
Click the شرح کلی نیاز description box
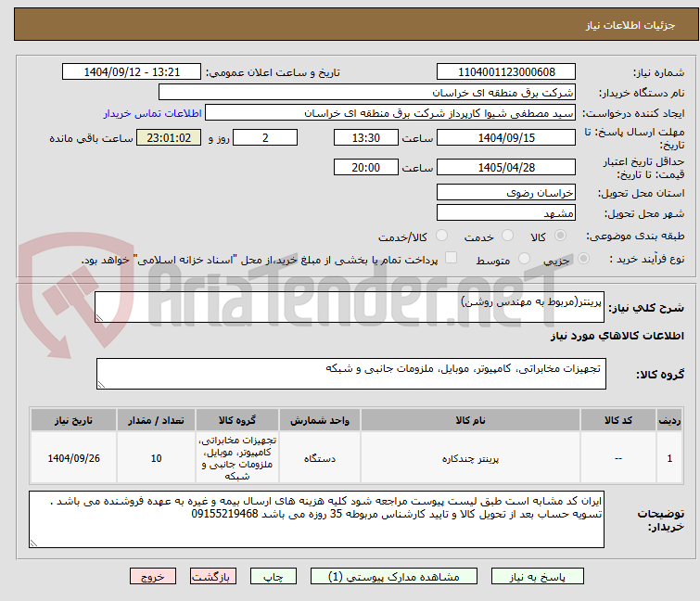point(350,307)
